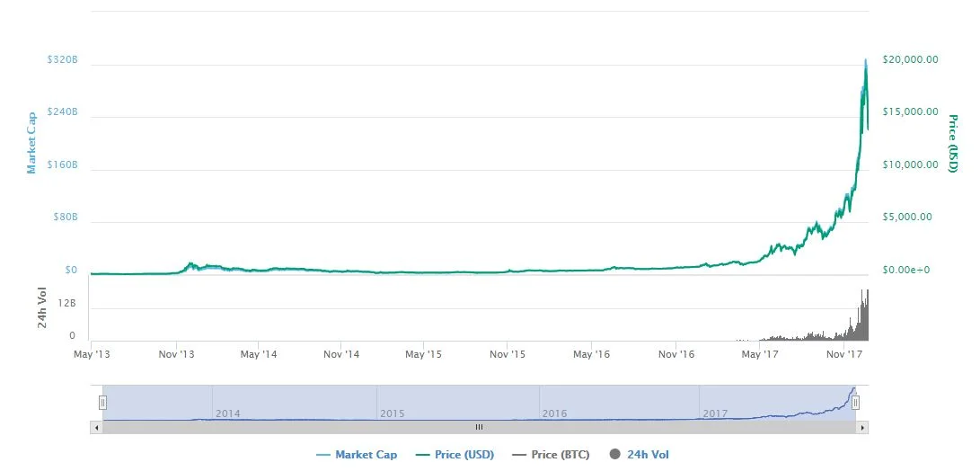Toggle the Price (USD) legend series
980x471 pixels.
[x=455, y=455]
